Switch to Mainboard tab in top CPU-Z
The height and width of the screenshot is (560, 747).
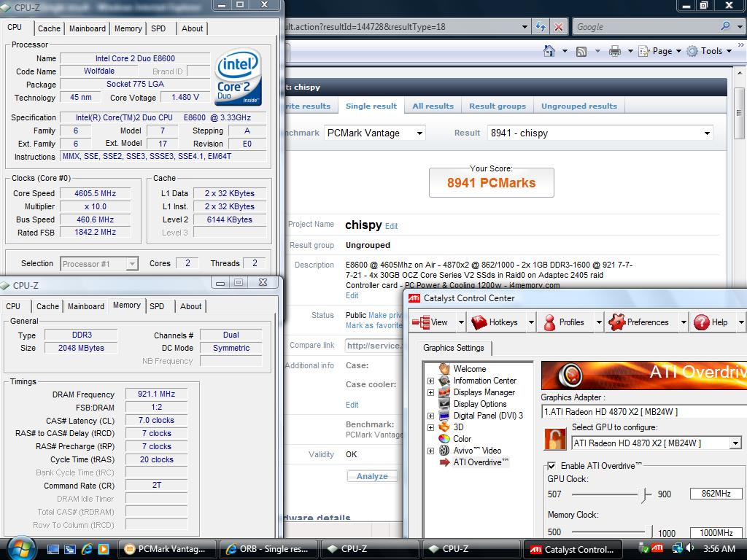[88, 28]
